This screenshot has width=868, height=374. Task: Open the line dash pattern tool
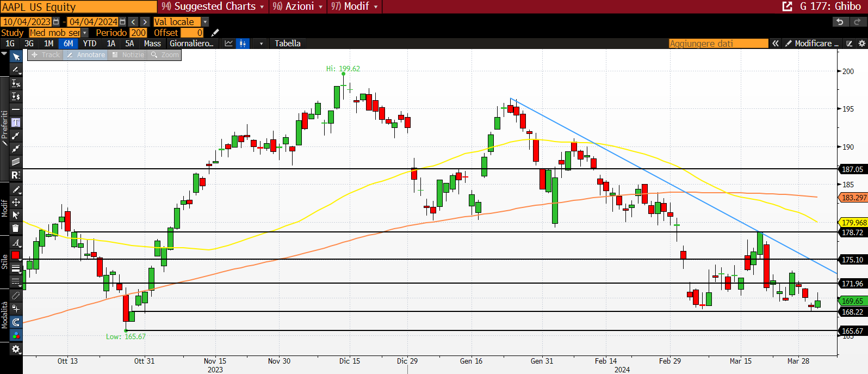point(16,281)
